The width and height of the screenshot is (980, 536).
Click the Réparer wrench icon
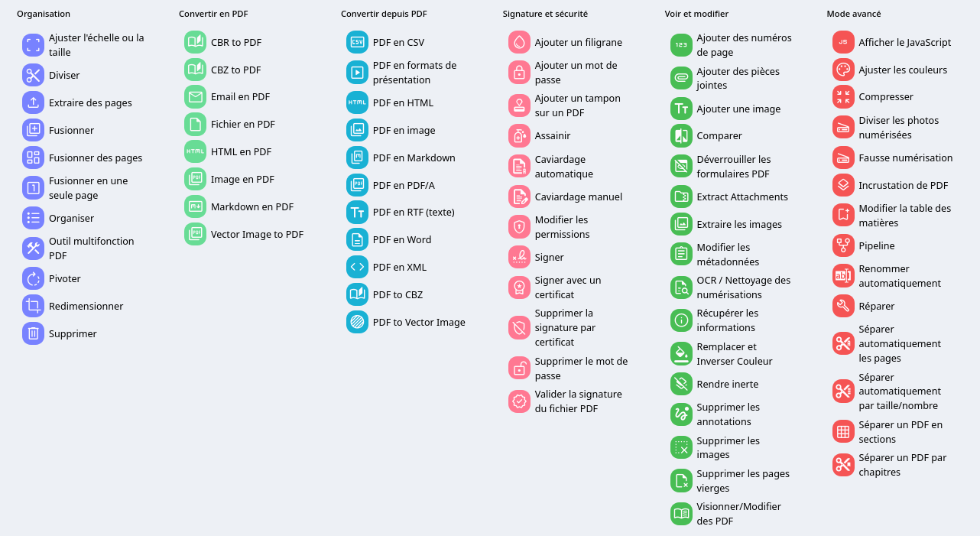click(843, 306)
